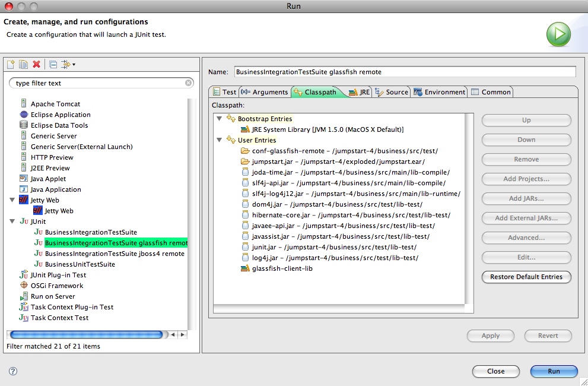Click the scroll left arrow in configurations list
Screen dimensions: 588x386
[x=173, y=334]
